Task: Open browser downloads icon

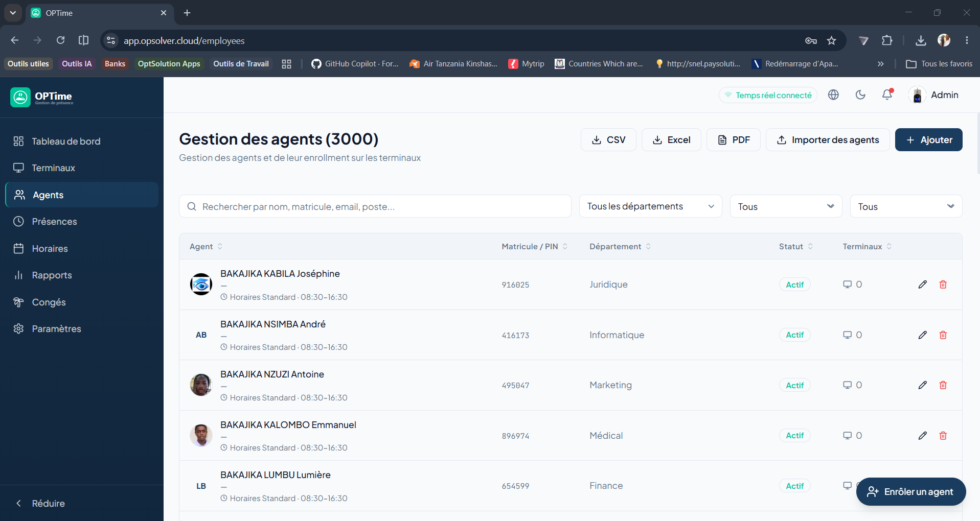Action: (921, 40)
